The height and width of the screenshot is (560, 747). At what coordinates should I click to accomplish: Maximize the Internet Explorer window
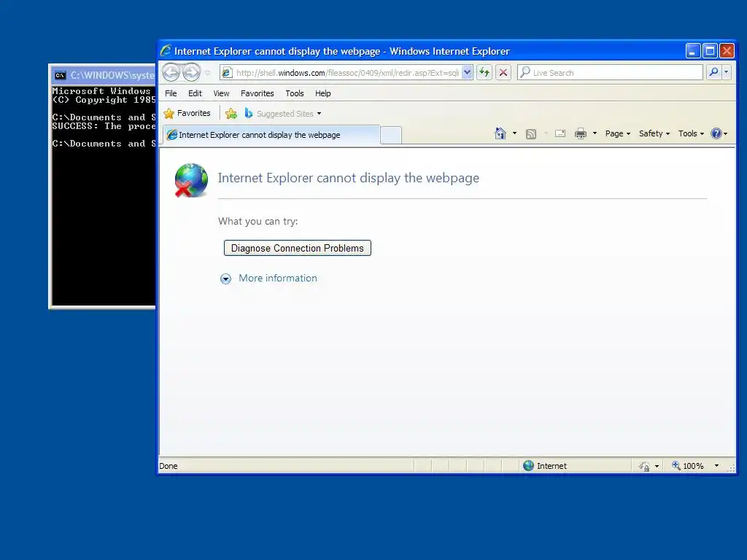tap(710, 50)
